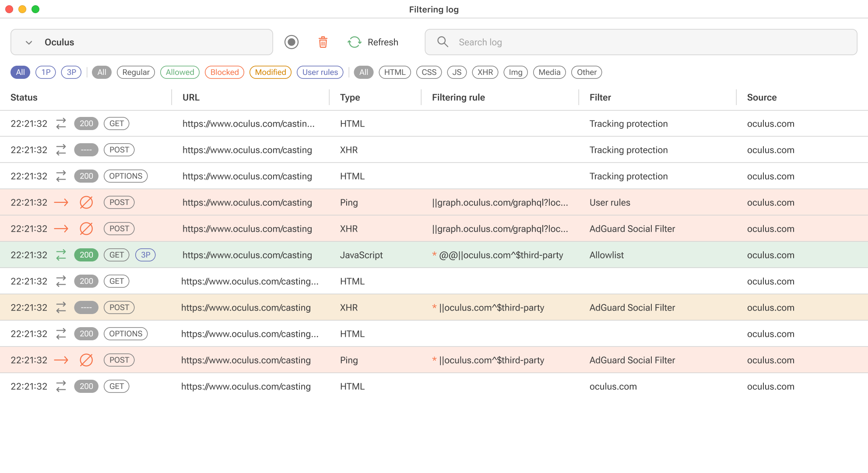Sort by URL column header
The image size is (868, 473).
pyautogui.click(x=191, y=97)
